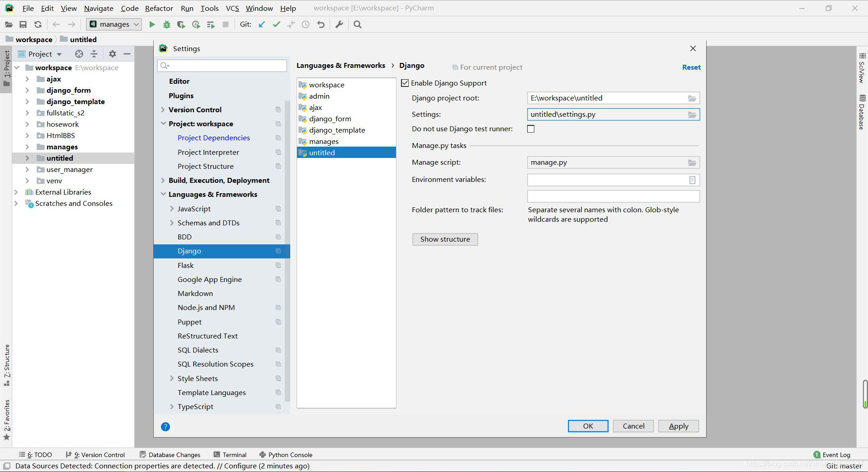Viewport: 868px width, 472px height.
Task: Click the OK button
Action: (588, 426)
